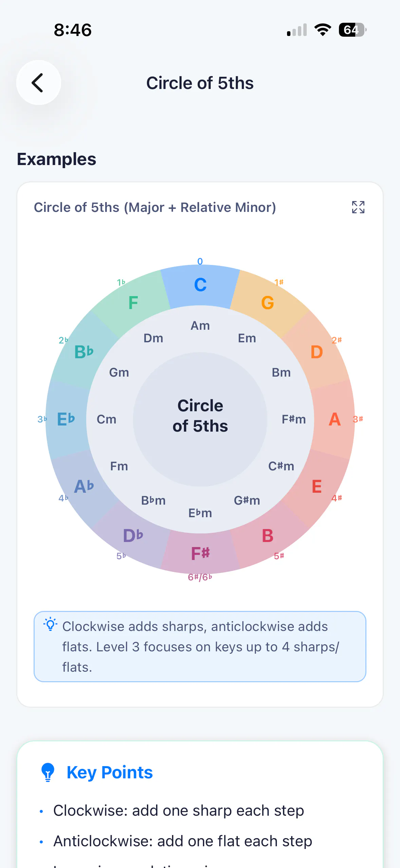Select the Eb major segment
Image resolution: width=400 pixels, height=868 pixels.
click(x=66, y=419)
